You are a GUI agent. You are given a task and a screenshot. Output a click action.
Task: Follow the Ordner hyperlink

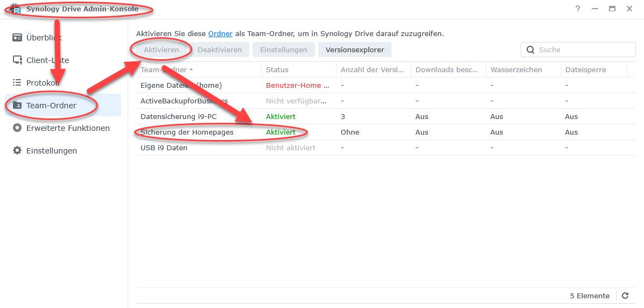(220, 33)
